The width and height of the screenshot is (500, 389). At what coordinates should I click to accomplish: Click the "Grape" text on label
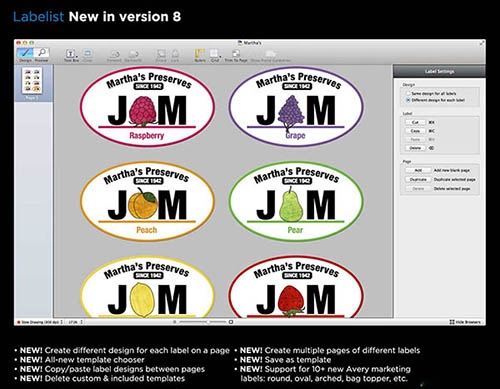295,136
